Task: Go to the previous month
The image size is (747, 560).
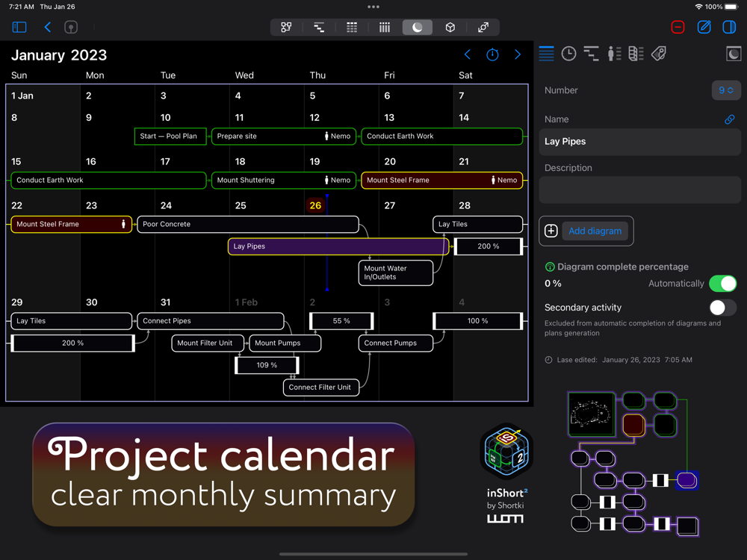Action: coord(468,55)
